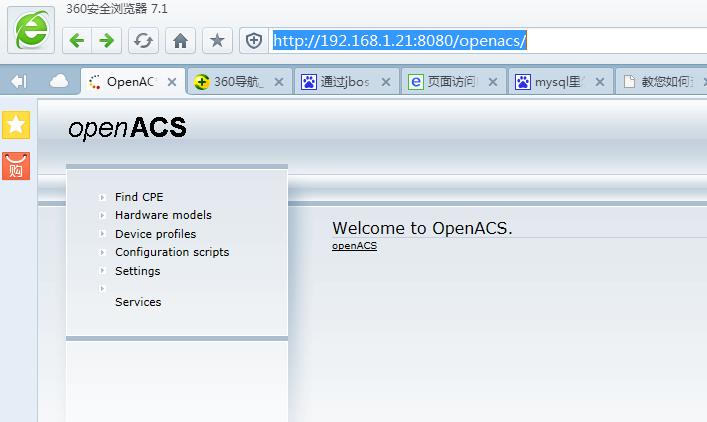Click the 360安全浏览器 7.1 title text
The image size is (707, 422).
117,9
